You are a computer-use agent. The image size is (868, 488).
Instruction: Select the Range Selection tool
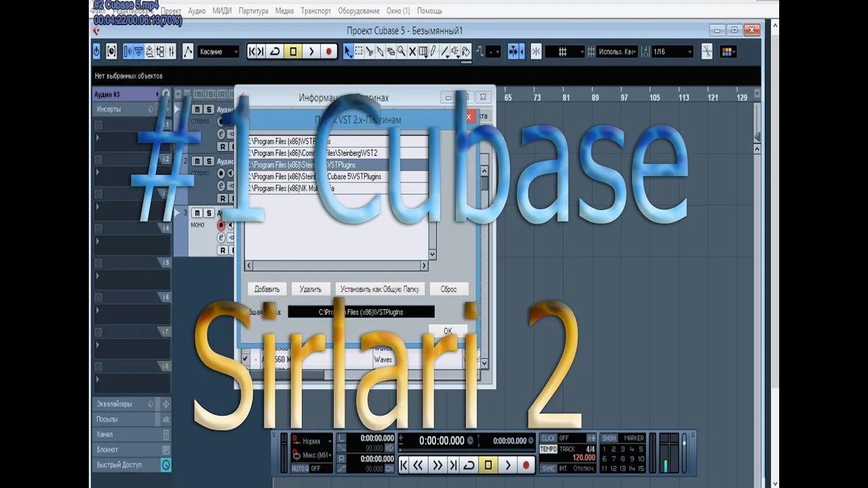click(358, 52)
